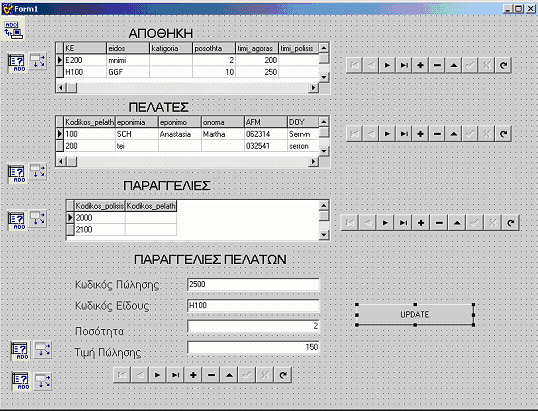
Task: Click First record in the ΑΠΟΘΗΚΗ navigator
Action: click(354, 65)
